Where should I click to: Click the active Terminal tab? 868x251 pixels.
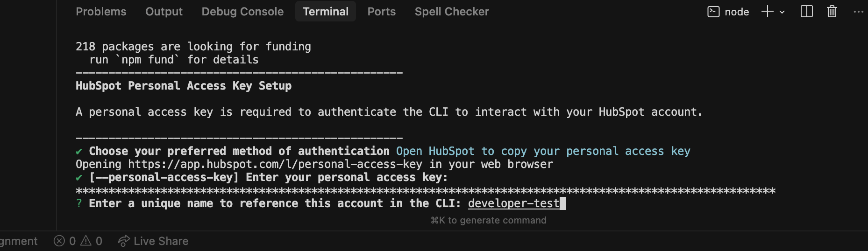pos(326,12)
